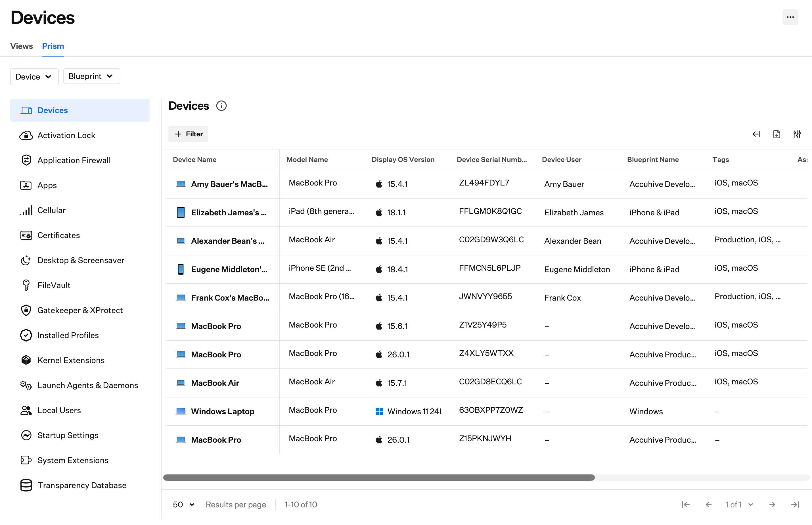The height and width of the screenshot is (525, 812).
Task: Open Startup Settings category
Action: point(80,435)
